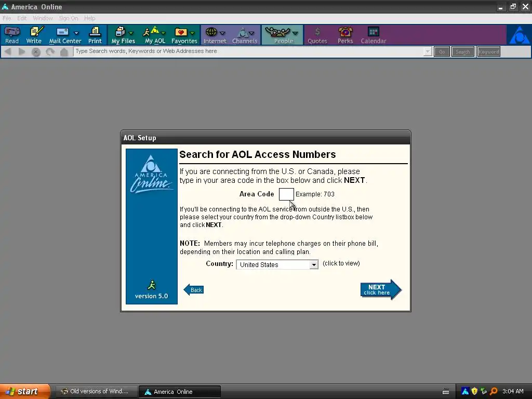Click the Print toolbar icon
The width and height of the screenshot is (532, 399).
click(95, 35)
